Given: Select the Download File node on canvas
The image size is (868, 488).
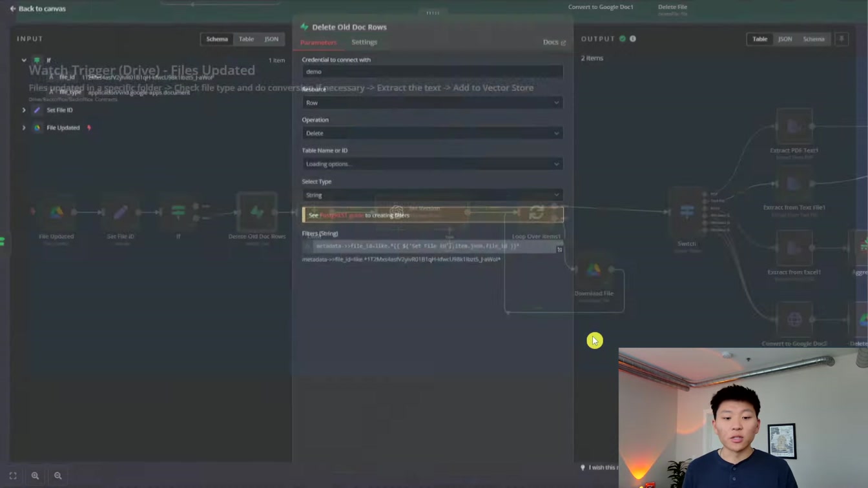Looking at the screenshot, I should (x=594, y=269).
